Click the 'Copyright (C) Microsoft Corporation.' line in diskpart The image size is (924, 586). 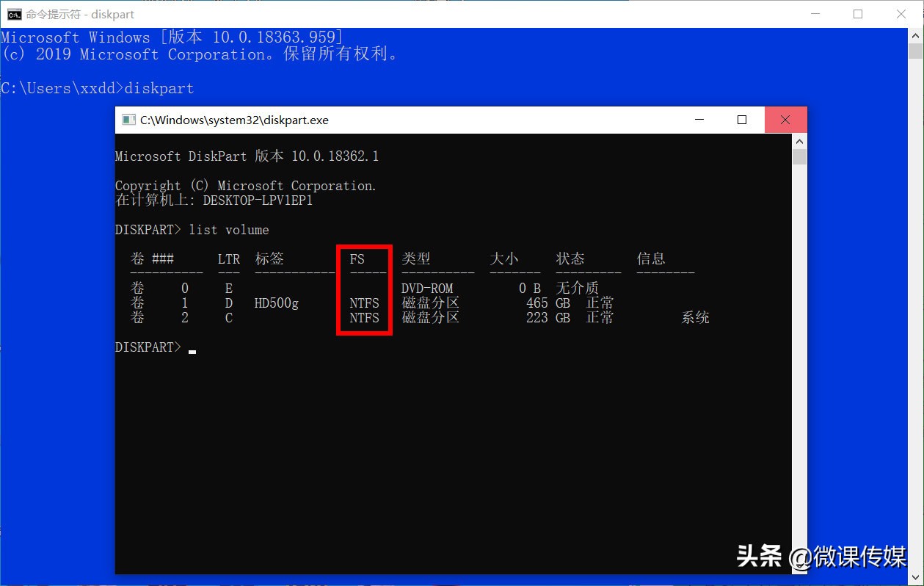pyautogui.click(x=247, y=186)
